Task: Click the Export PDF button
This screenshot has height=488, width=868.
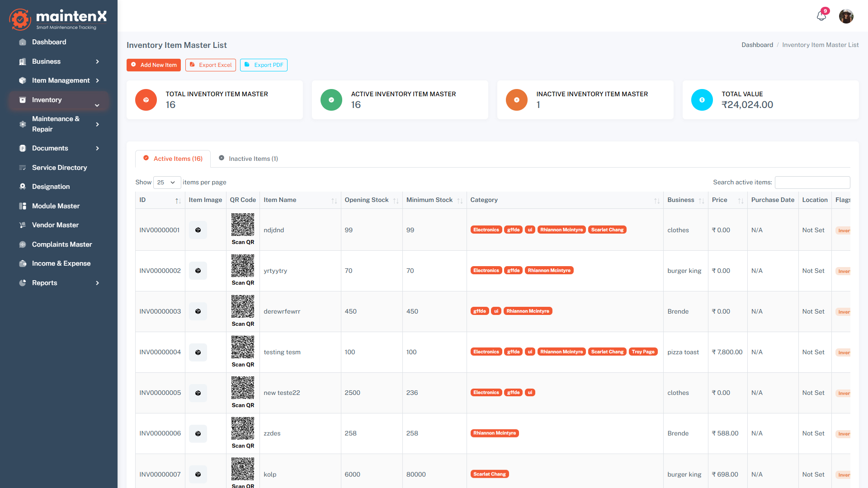Action: click(x=264, y=65)
